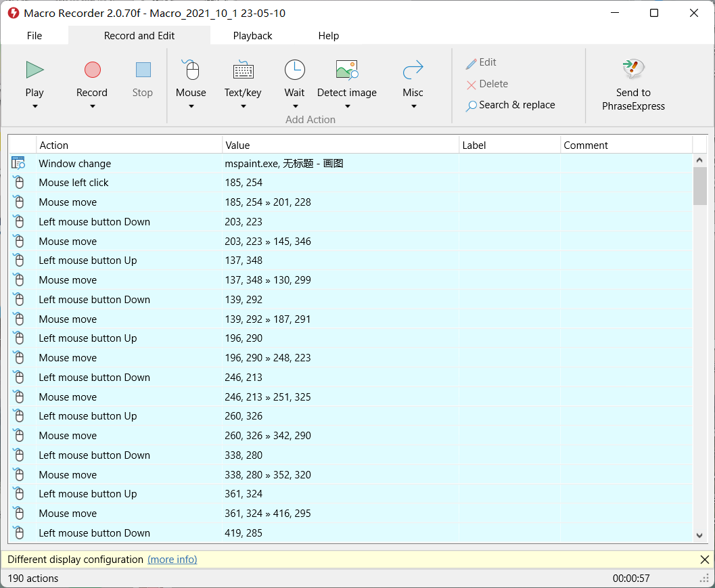Click the Misc arrow icon
Screen dimensions: 715x588
(x=413, y=70)
